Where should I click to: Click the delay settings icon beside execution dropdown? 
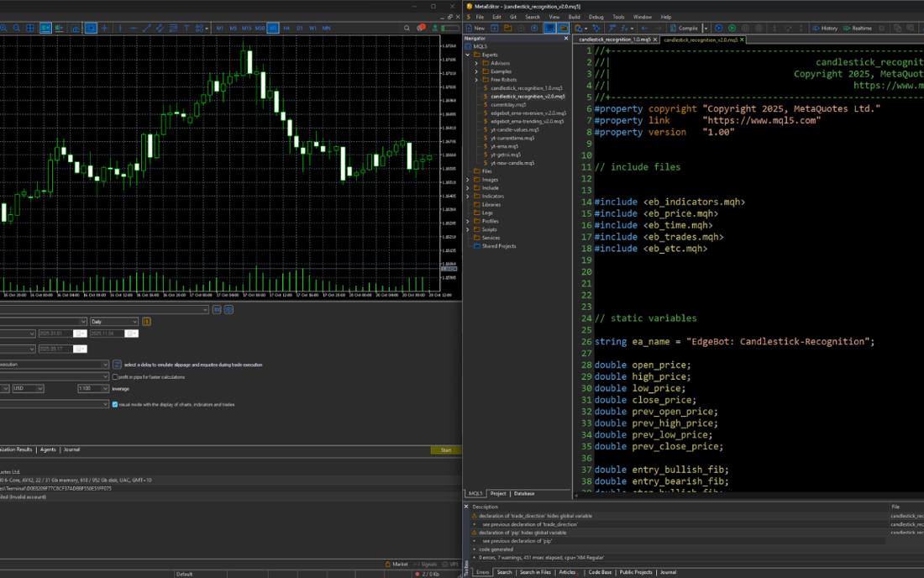point(117,365)
